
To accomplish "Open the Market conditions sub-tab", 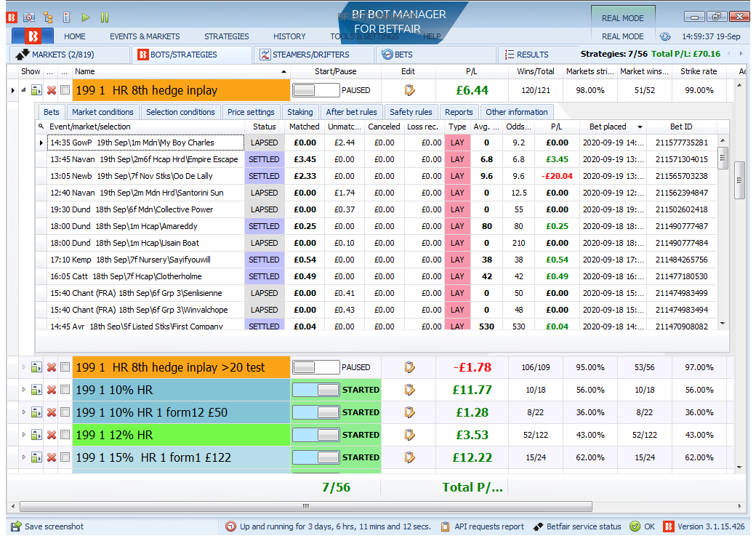I will click(102, 112).
